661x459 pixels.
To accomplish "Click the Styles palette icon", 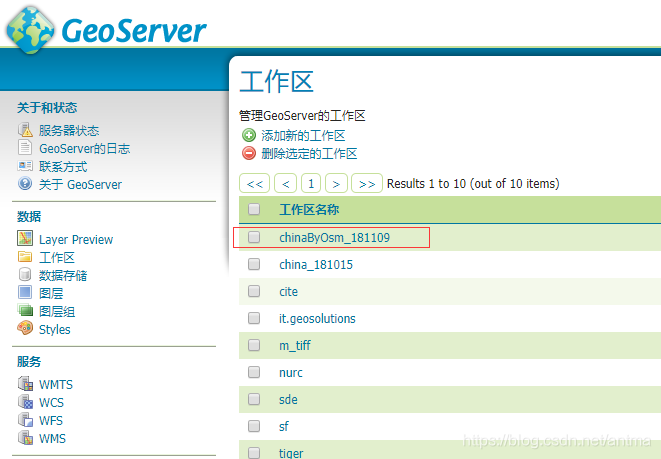I will coord(25,329).
